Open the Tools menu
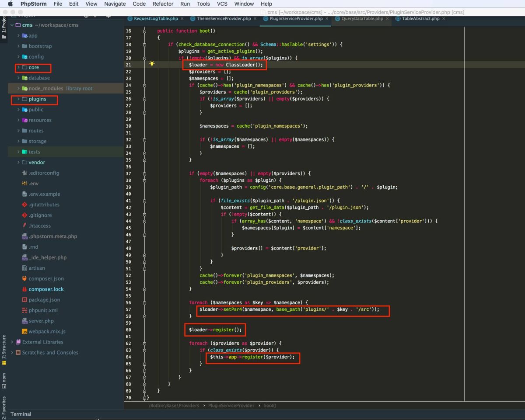Viewport: 525px width, 420px height. 203,4
